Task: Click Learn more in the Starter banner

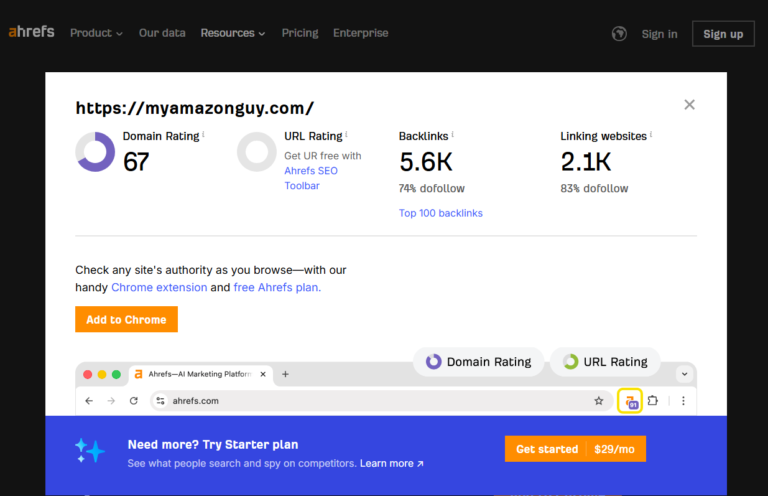Action: click(391, 463)
